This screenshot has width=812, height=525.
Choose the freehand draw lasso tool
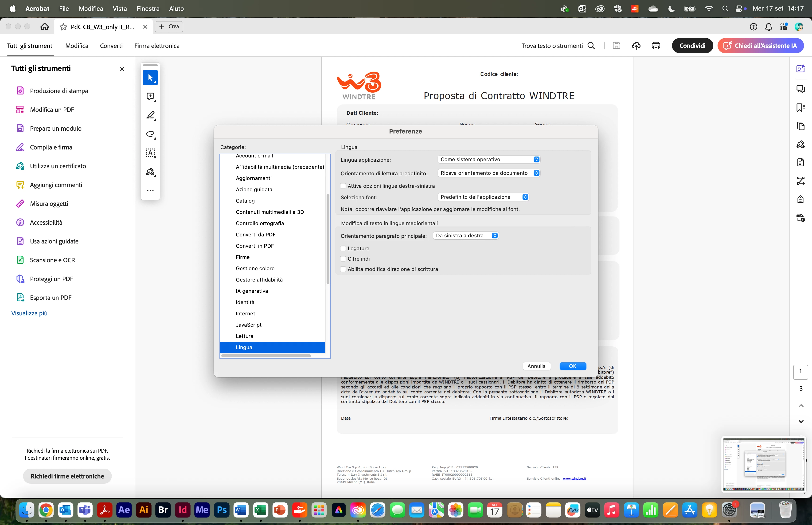pyautogui.click(x=150, y=134)
